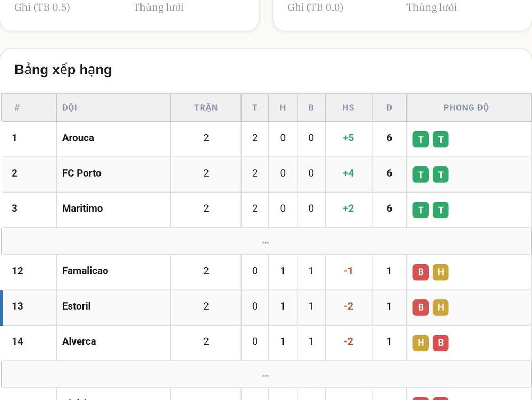Click FC Porto's second T form badge
The width and height of the screenshot is (532, 400).
pos(440,174)
